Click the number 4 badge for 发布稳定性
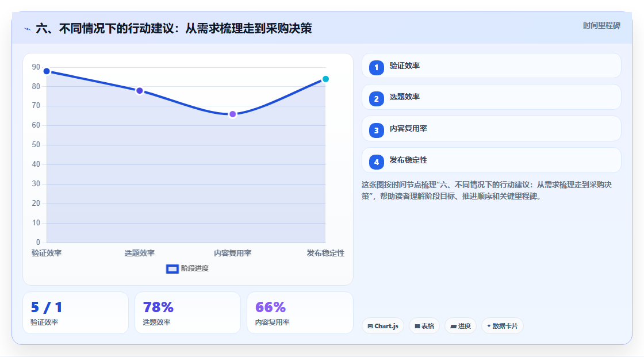The height and width of the screenshot is (357, 644). pos(376,162)
